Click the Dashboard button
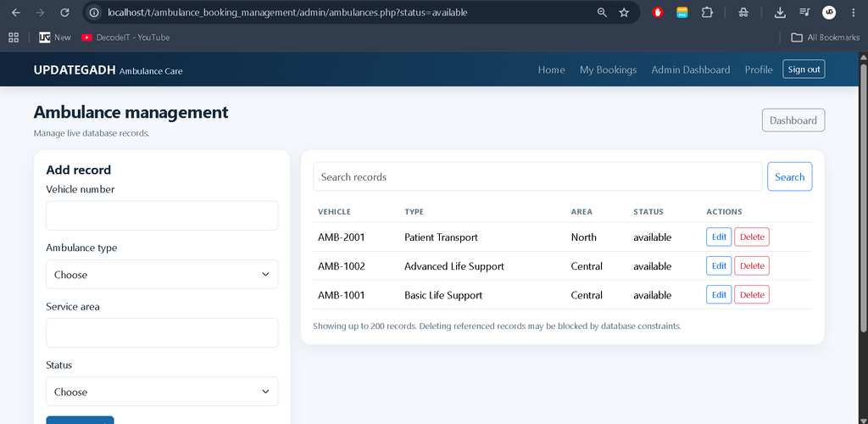 click(x=793, y=120)
